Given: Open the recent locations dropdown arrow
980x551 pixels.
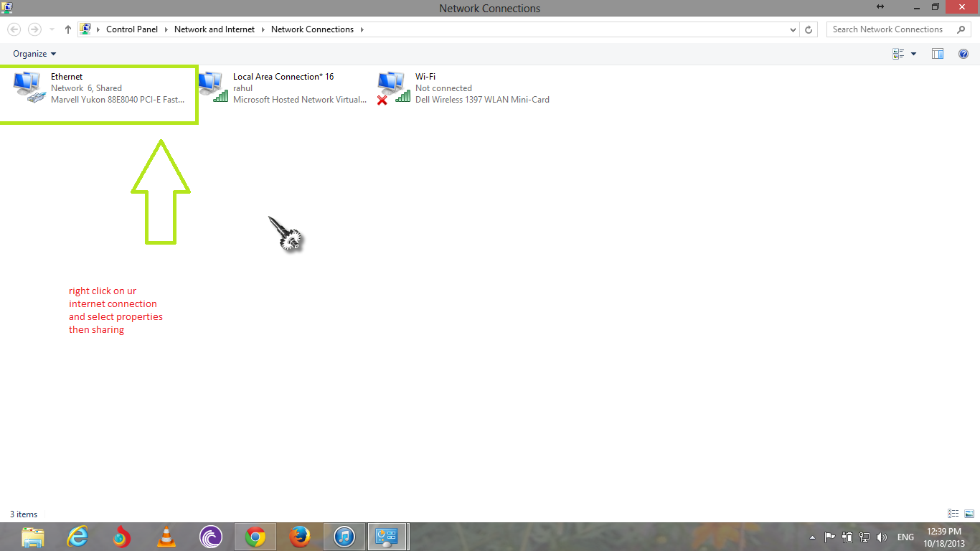Looking at the screenshot, I should 52,30.
